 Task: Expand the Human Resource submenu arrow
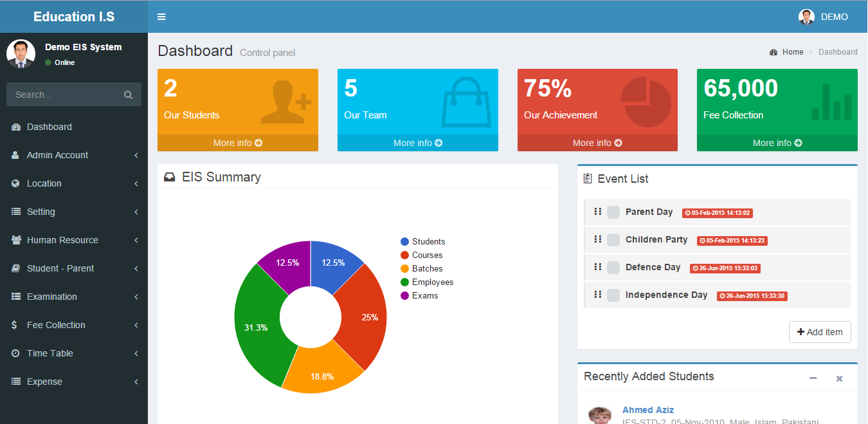coord(136,240)
